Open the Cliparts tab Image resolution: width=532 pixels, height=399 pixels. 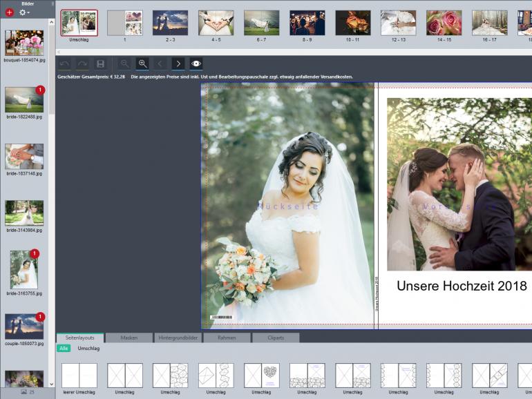tap(276, 338)
